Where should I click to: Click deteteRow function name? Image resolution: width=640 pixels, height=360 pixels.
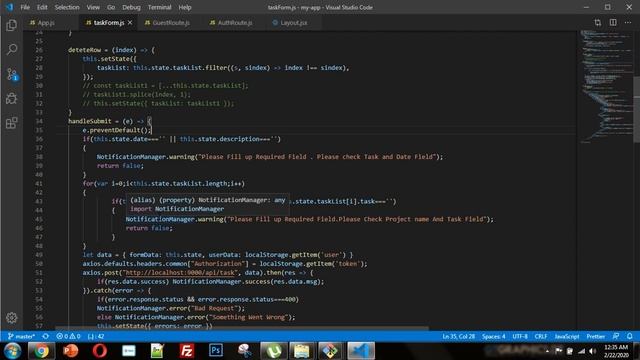84,50
